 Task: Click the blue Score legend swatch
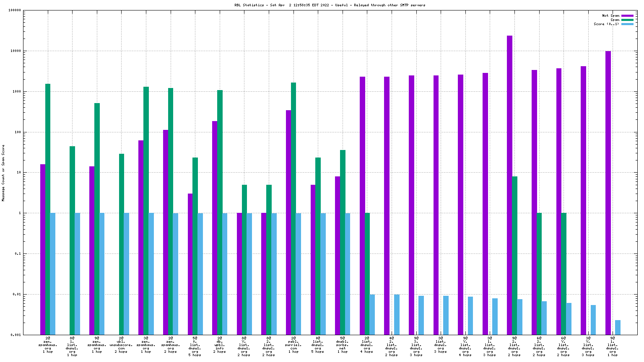click(x=627, y=24)
